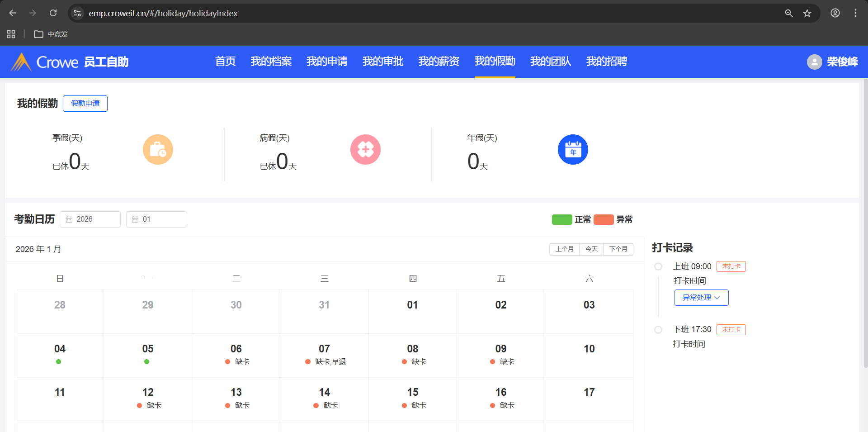Open the user avatar profile icon
The height and width of the screenshot is (432, 868).
click(x=814, y=62)
